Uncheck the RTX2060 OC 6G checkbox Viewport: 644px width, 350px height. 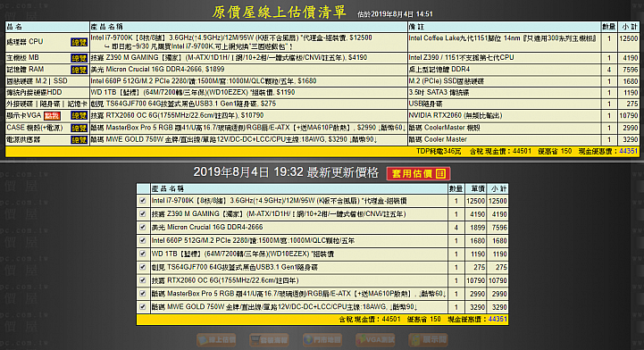(x=143, y=280)
